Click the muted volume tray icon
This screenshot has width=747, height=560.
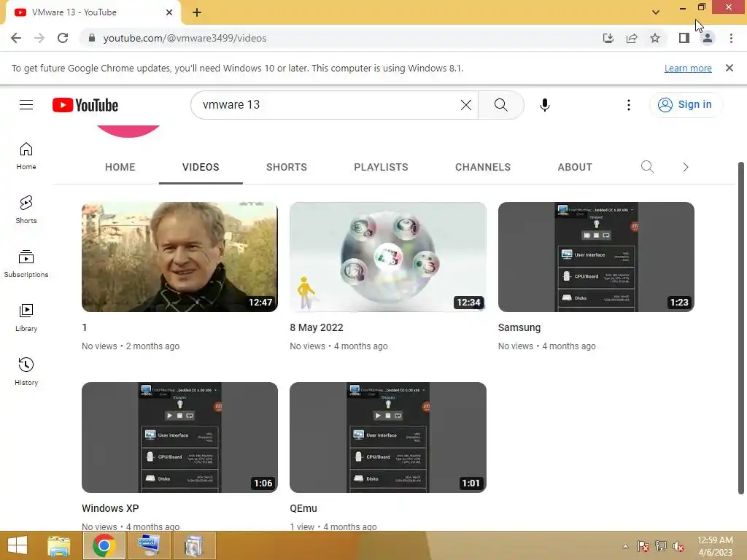(678, 546)
